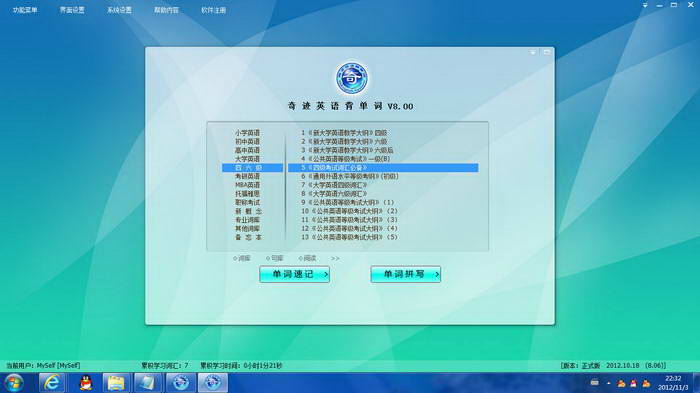700x393 pixels.
Task: Open the 系统设置 menu
Action: pos(119,10)
